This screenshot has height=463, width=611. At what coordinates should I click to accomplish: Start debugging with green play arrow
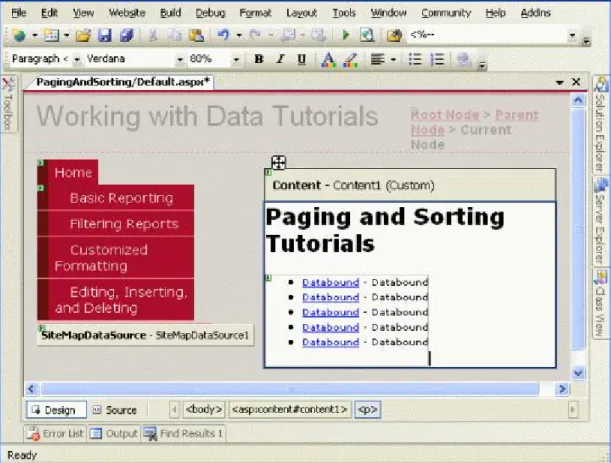click(x=345, y=35)
